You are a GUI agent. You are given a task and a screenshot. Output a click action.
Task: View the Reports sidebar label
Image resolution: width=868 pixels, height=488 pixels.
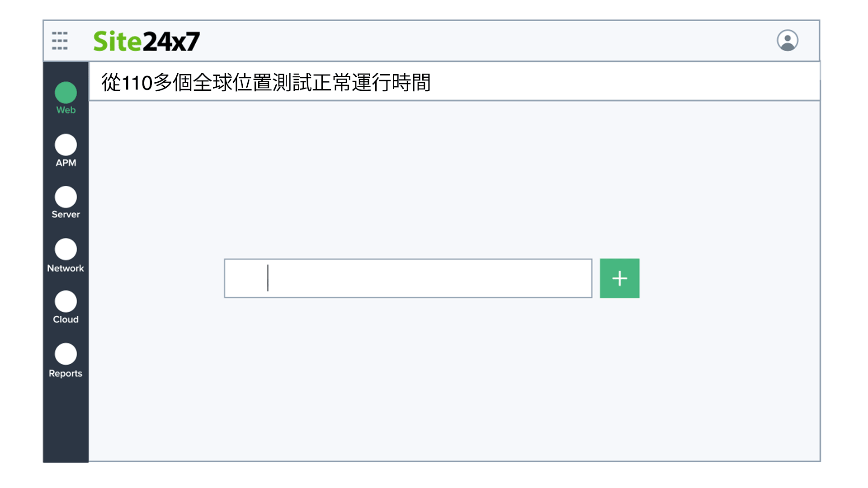66,374
